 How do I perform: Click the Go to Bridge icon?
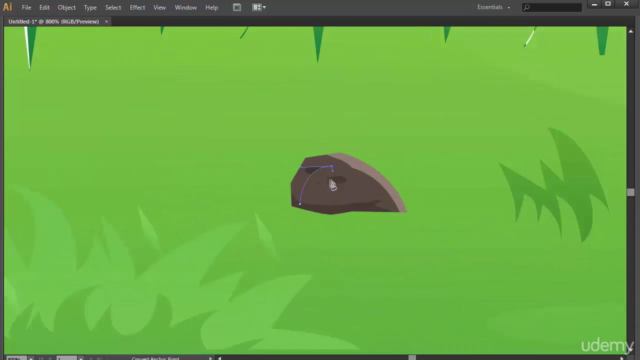tap(237, 7)
